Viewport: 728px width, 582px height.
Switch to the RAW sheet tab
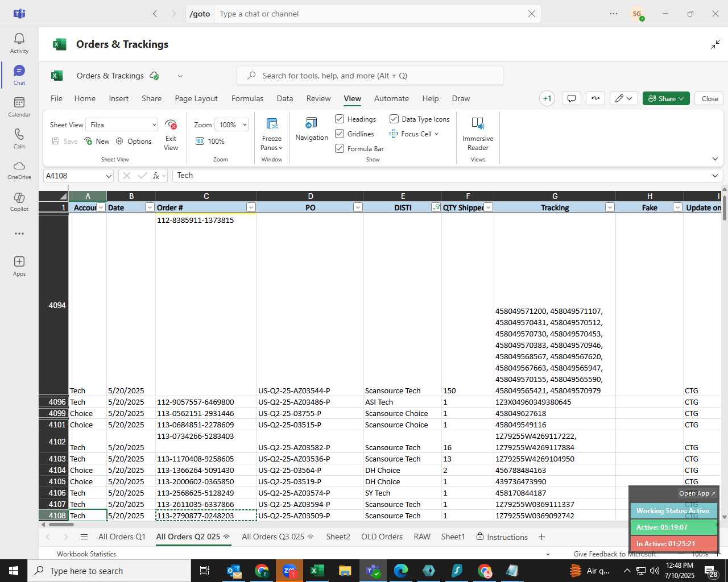(422, 537)
